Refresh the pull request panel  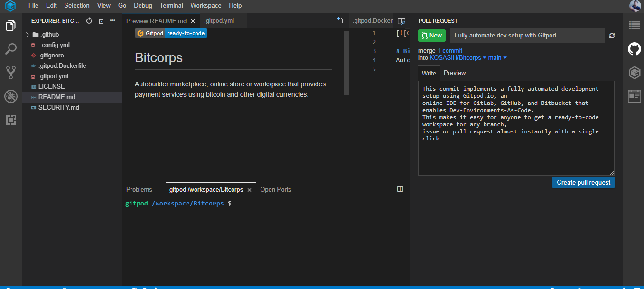point(612,36)
